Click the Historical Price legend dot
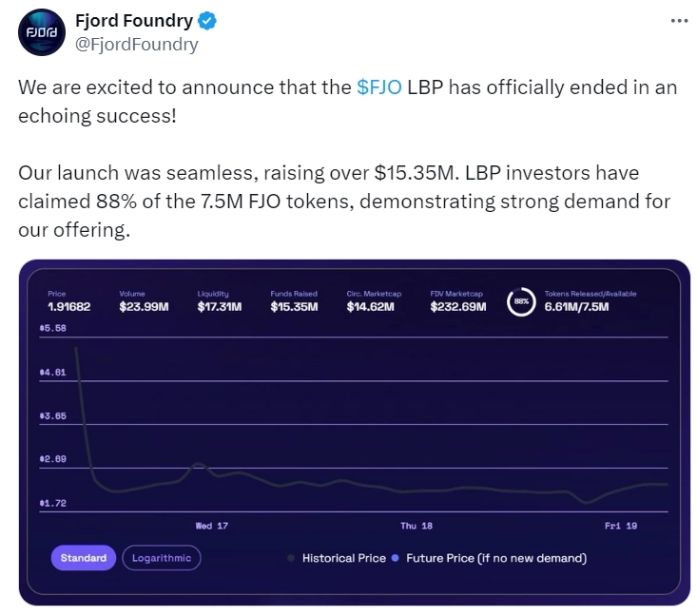The image size is (697, 616). [x=290, y=558]
